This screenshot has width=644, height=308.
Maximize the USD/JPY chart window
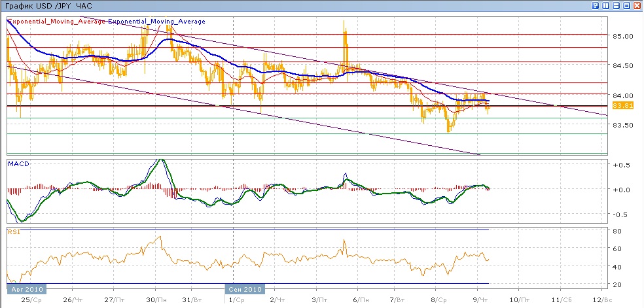tap(626, 6)
